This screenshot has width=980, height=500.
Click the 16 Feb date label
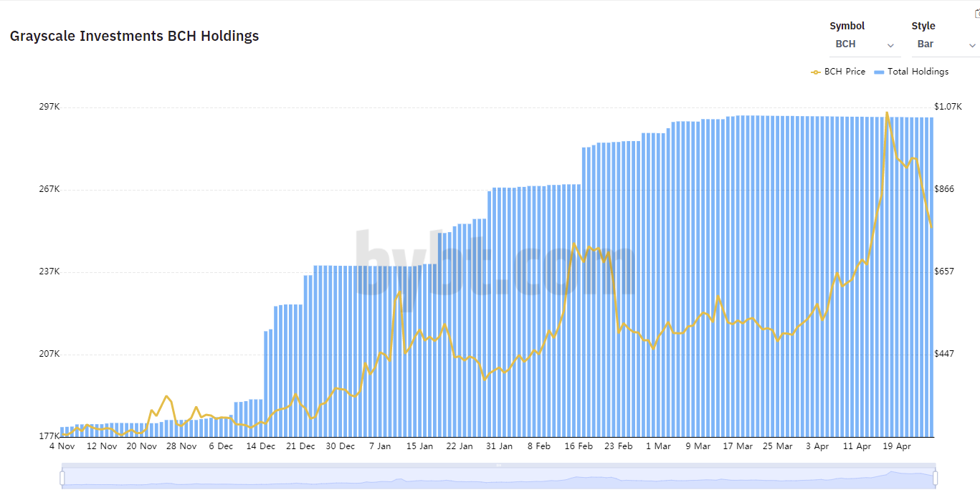[x=579, y=446]
